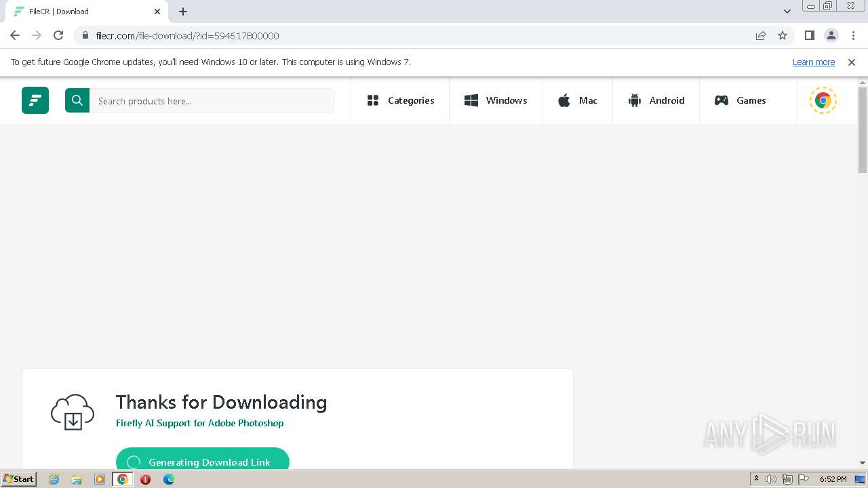View site information via padlock icon
The image size is (868, 488).
[85, 35]
